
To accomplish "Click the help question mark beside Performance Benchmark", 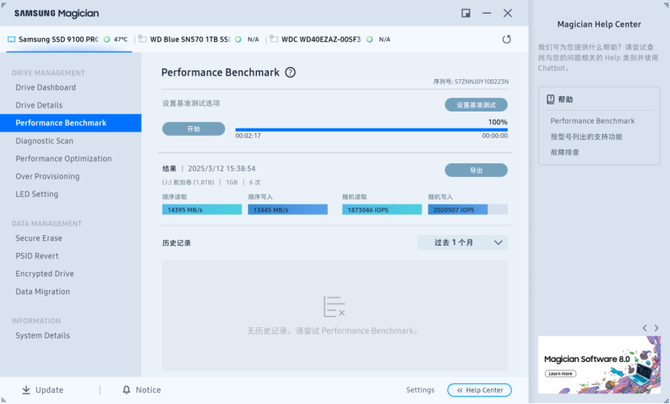I will [x=290, y=73].
